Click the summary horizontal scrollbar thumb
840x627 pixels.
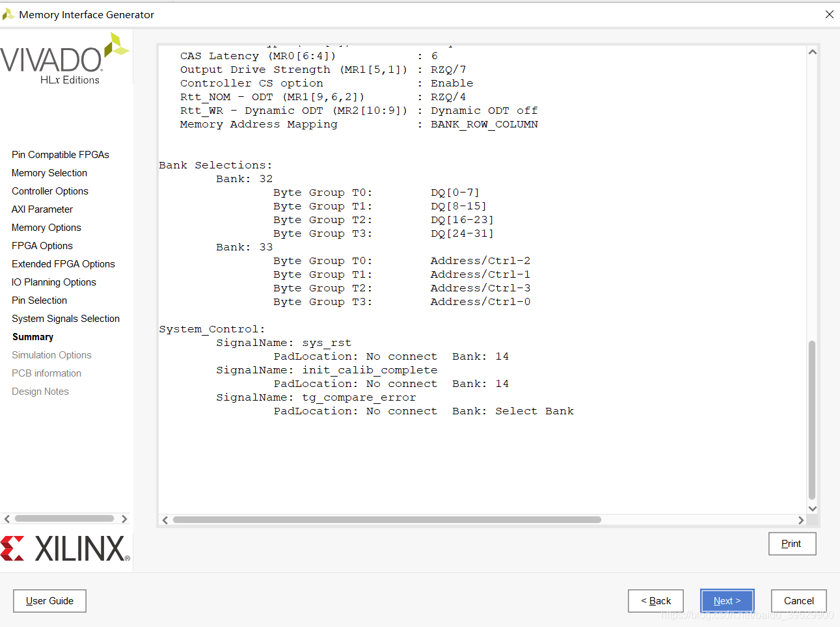point(387,520)
